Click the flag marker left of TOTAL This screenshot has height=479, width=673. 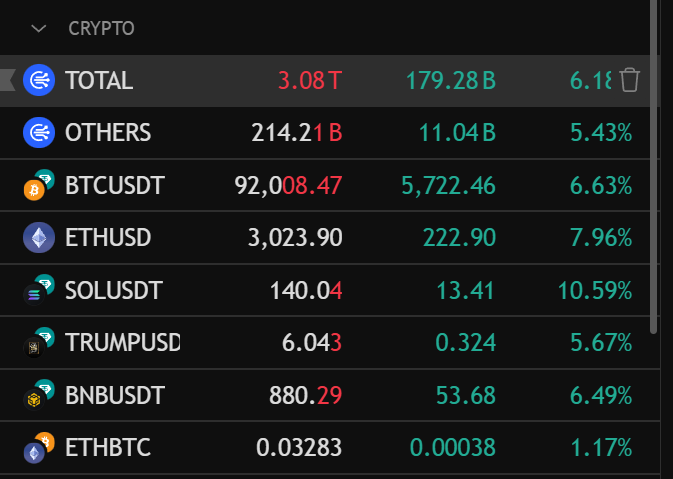pos(8,80)
